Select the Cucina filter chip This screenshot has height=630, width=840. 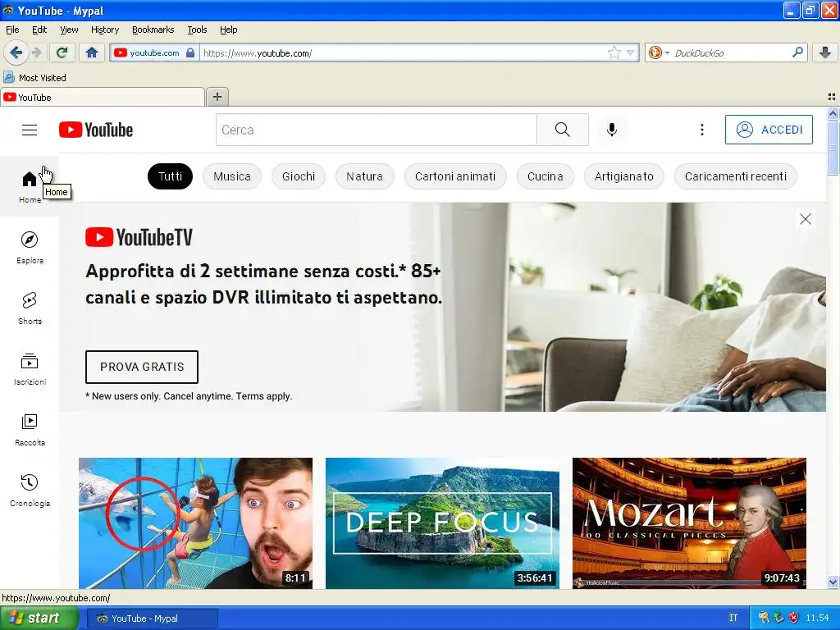[x=545, y=176]
